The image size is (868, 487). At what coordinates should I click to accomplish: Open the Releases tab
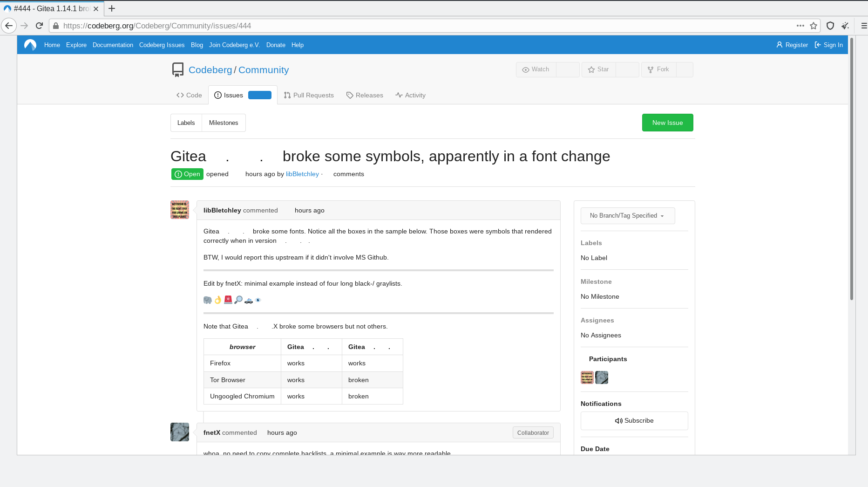[365, 95]
